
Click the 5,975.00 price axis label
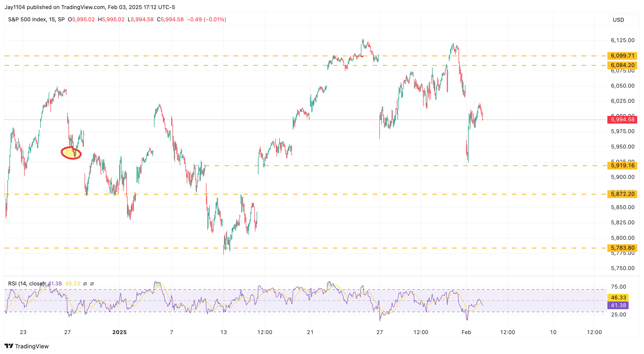pyautogui.click(x=623, y=131)
